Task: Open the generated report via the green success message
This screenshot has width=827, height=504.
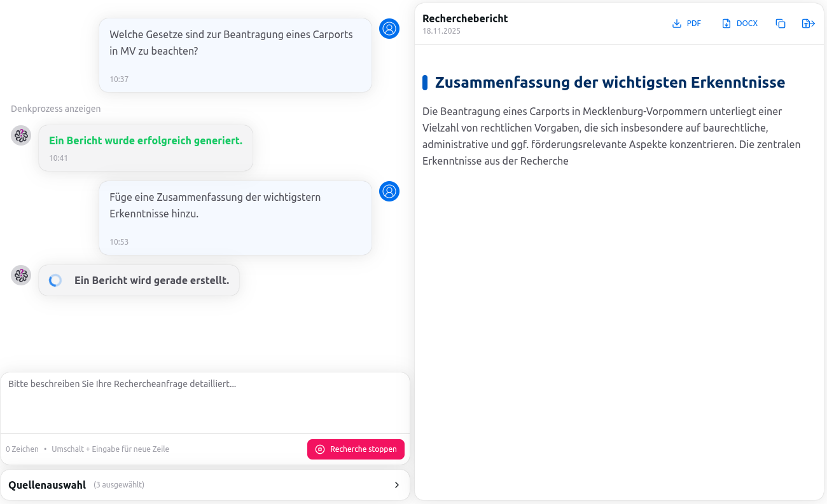Action: 146,141
